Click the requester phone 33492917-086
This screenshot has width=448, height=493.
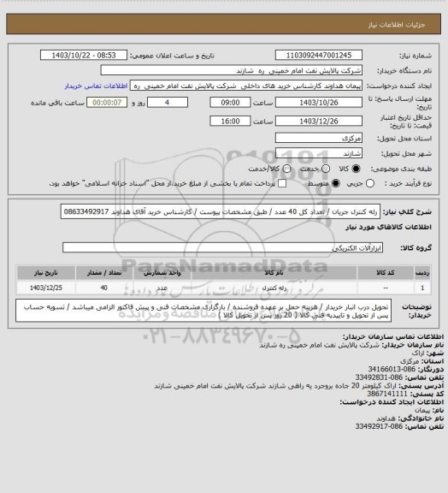[380, 426]
